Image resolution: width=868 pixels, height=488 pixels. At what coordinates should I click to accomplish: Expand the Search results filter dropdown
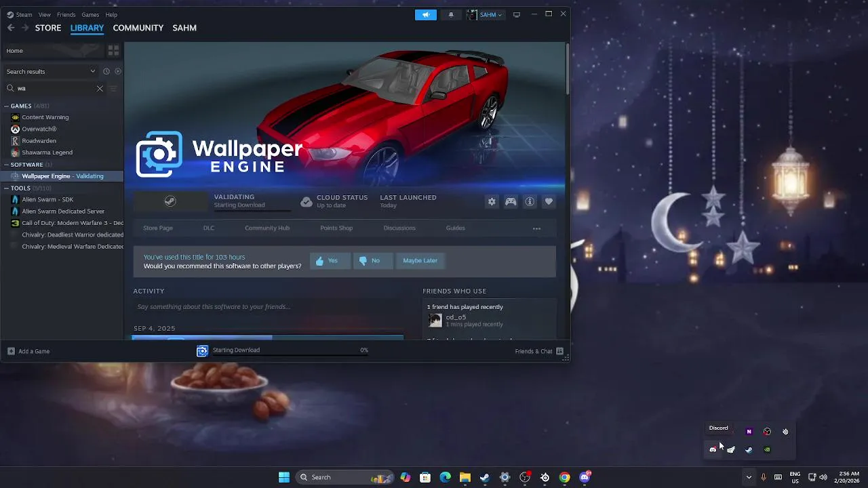click(x=51, y=71)
